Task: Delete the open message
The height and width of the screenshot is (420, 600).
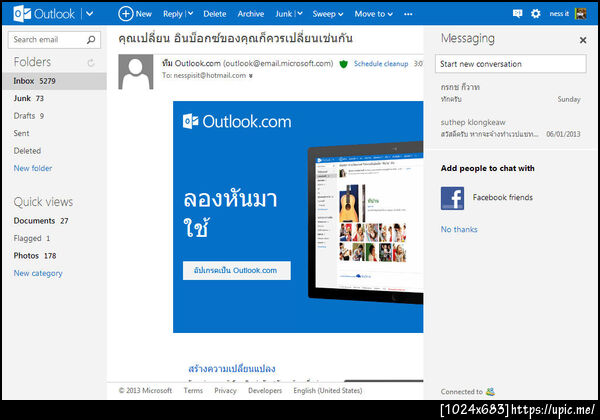Action: pyautogui.click(x=215, y=14)
